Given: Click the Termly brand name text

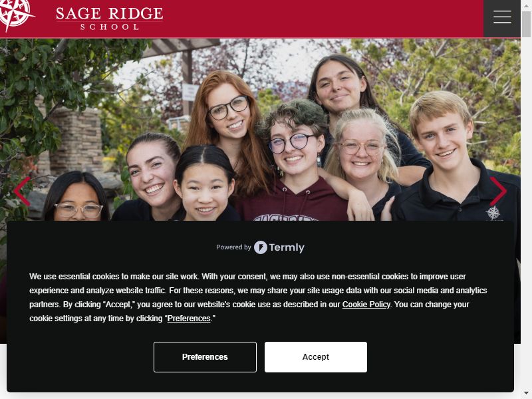Looking at the screenshot, I should pos(287,247).
